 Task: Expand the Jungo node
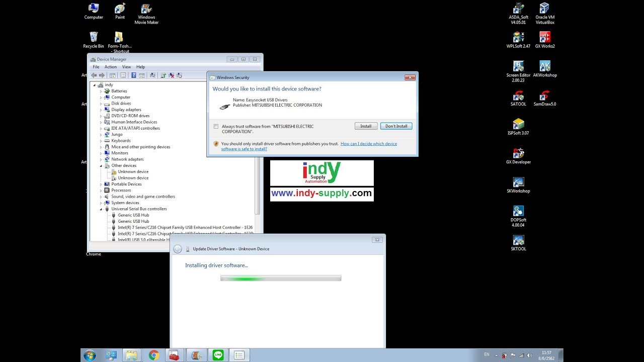101,135
